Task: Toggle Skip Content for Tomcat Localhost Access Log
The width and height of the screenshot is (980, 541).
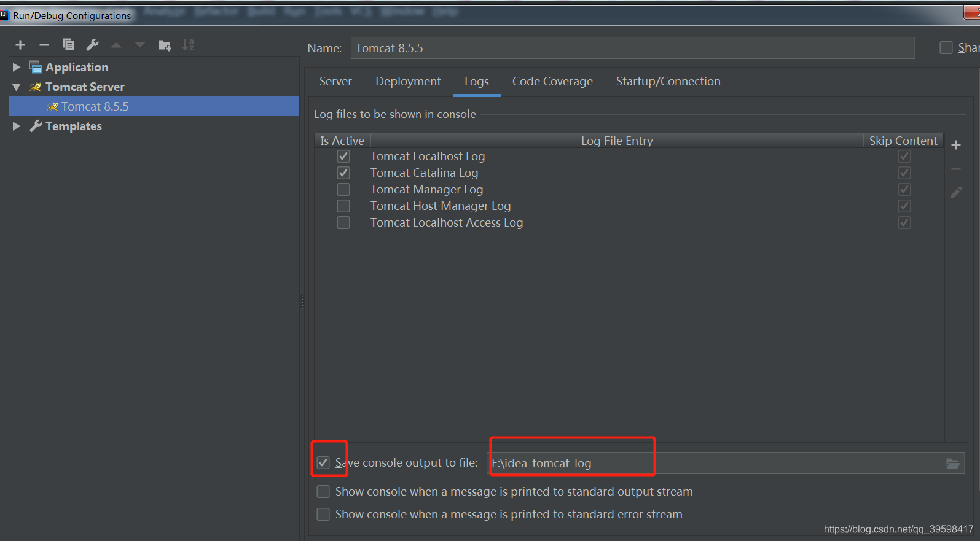Action: (904, 222)
